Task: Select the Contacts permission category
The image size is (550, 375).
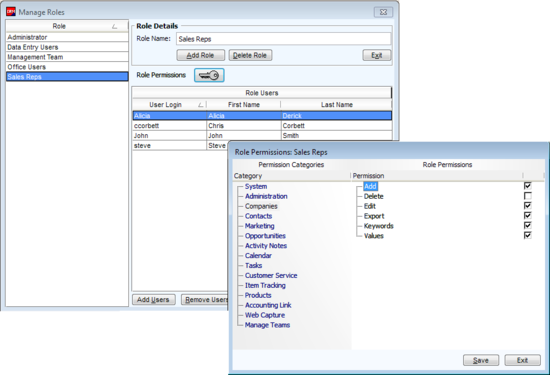Action: click(258, 216)
